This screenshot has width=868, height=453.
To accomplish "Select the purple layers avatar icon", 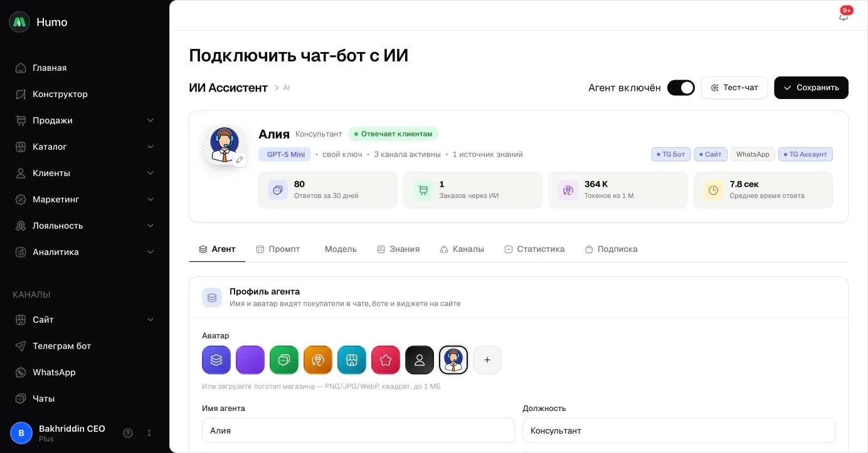I will 216,360.
